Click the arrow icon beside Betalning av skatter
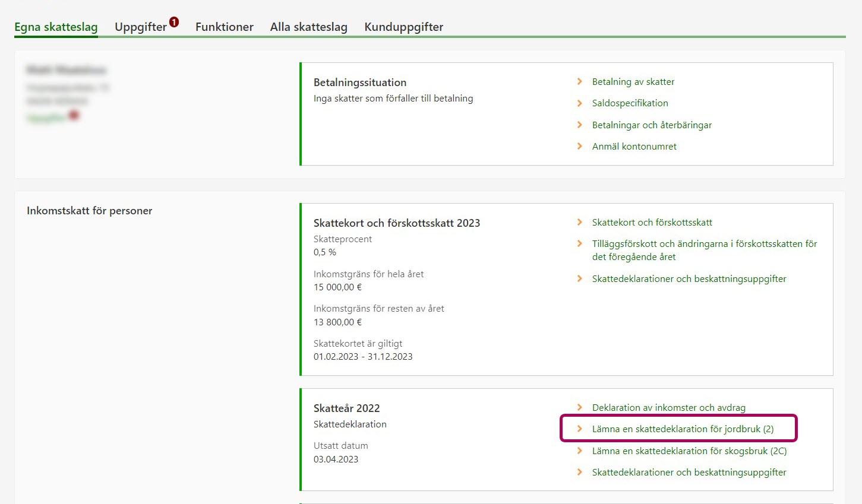Screen dimensions: 862x504 click(580, 82)
